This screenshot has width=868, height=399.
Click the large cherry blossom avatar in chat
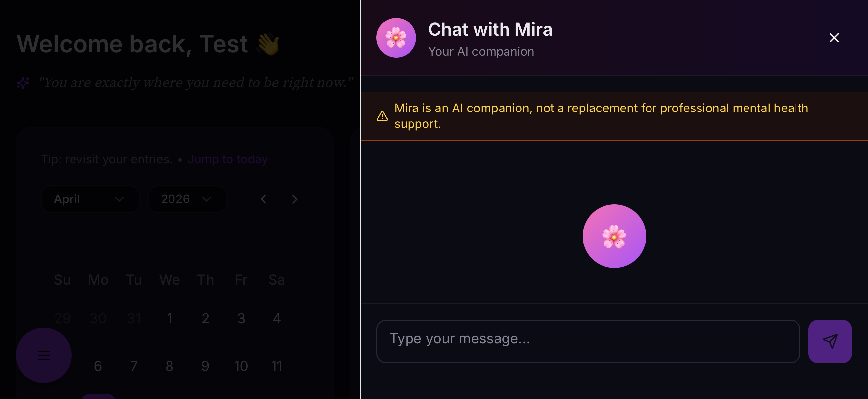click(614, 236)
